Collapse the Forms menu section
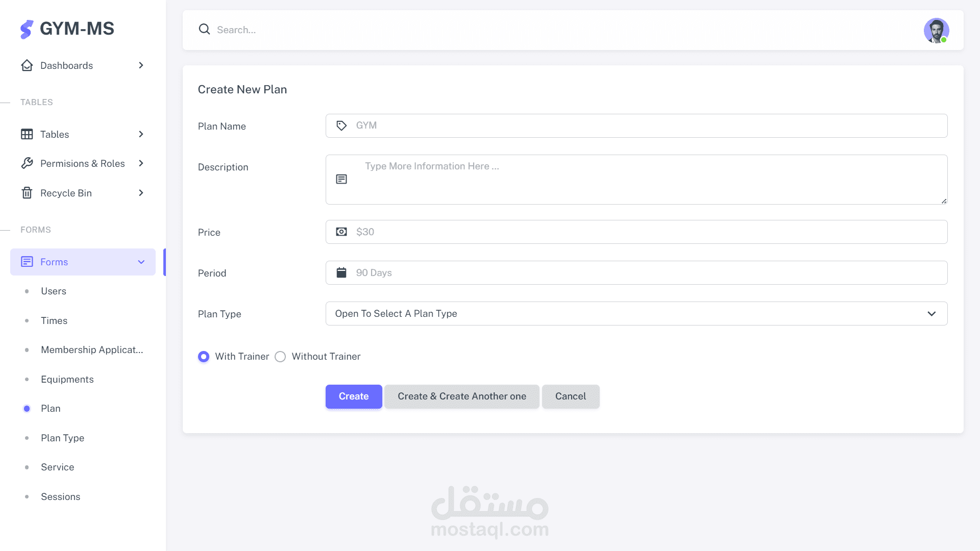Viewport: 980px width, 551px height. 141,262
